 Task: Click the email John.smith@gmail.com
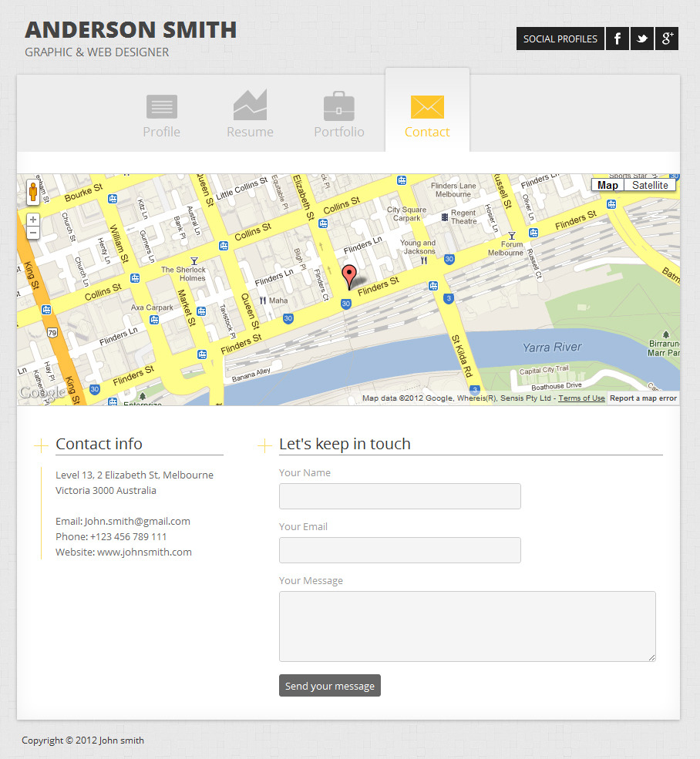[x=137, y=522]
